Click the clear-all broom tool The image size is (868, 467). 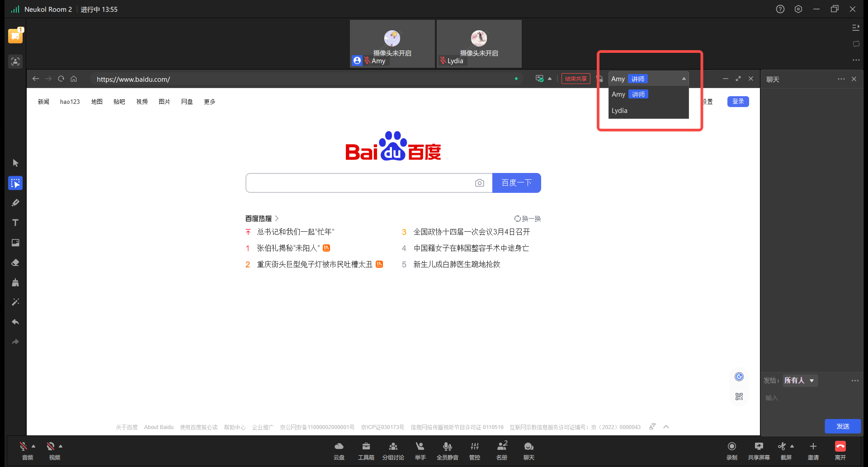pos(15,282)
